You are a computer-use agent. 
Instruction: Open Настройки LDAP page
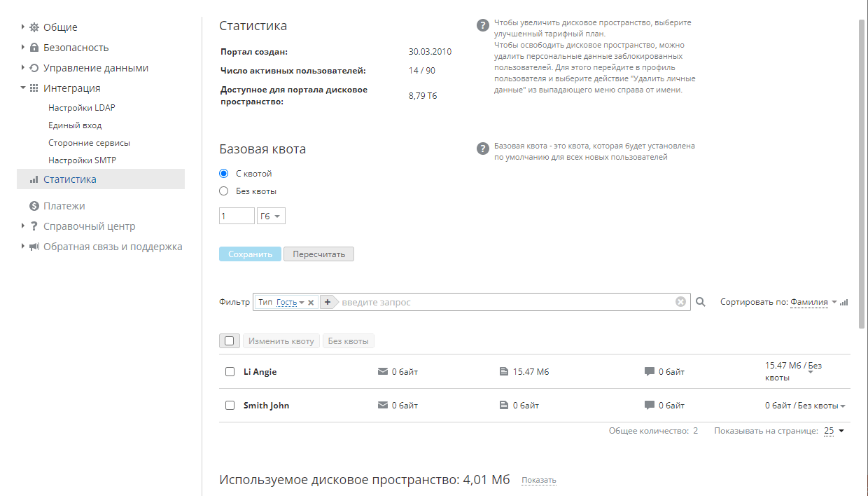[82, 108]
